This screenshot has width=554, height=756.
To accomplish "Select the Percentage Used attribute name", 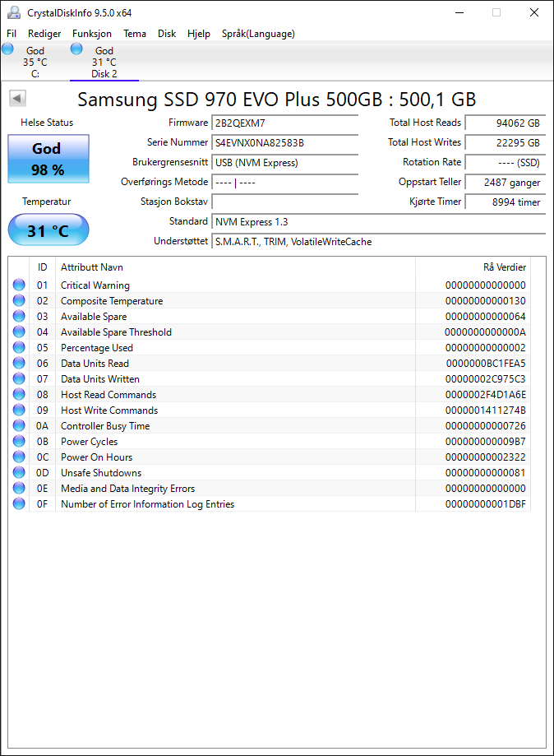I will pyautogui.click(x=97, y=348).
